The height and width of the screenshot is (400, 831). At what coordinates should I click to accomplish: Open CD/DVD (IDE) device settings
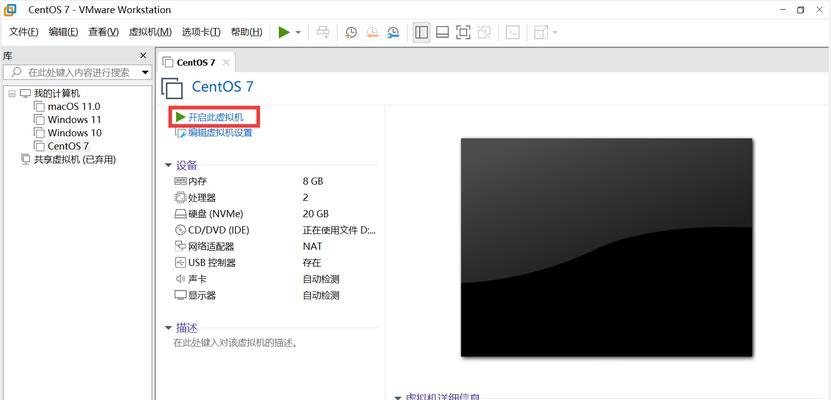click(x=218, y=230)
